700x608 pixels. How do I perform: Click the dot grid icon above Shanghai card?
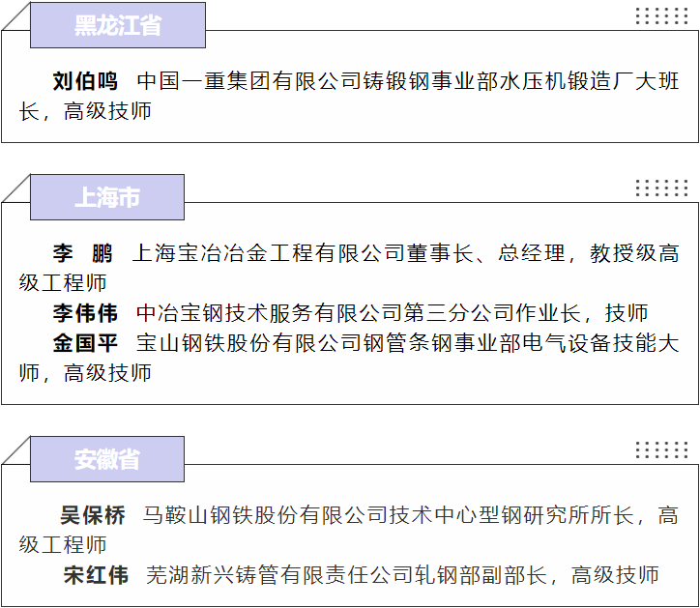[x=661, y=188]
